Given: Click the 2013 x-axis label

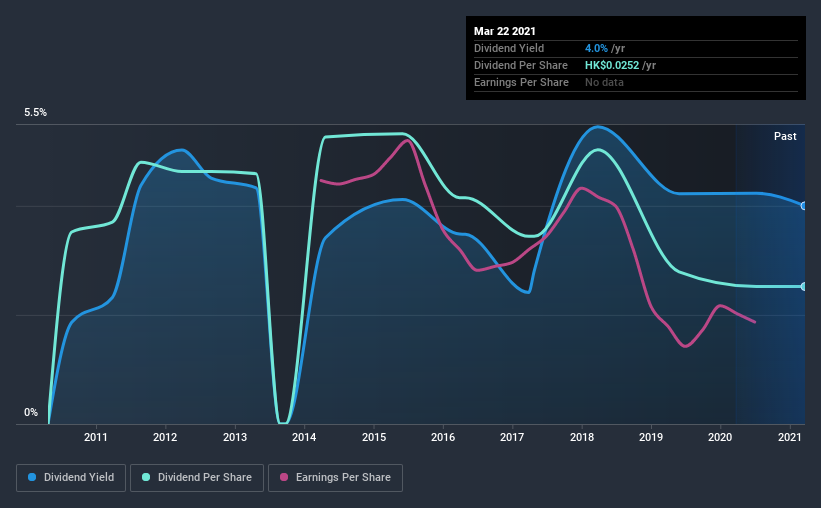Looking at the screenshot, I should coord(235,437).
